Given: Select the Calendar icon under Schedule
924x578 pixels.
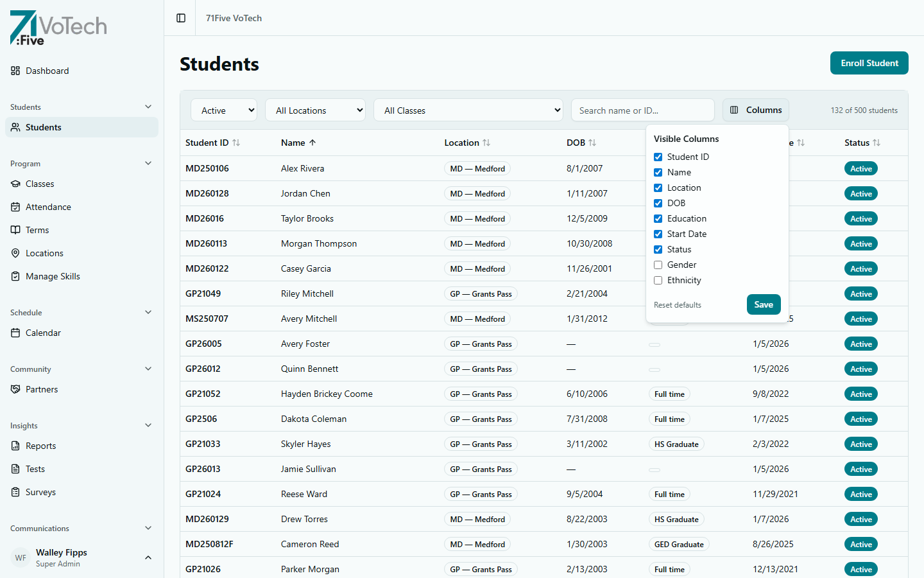Looking at the screenshot, I should click(x=15, y=333).
